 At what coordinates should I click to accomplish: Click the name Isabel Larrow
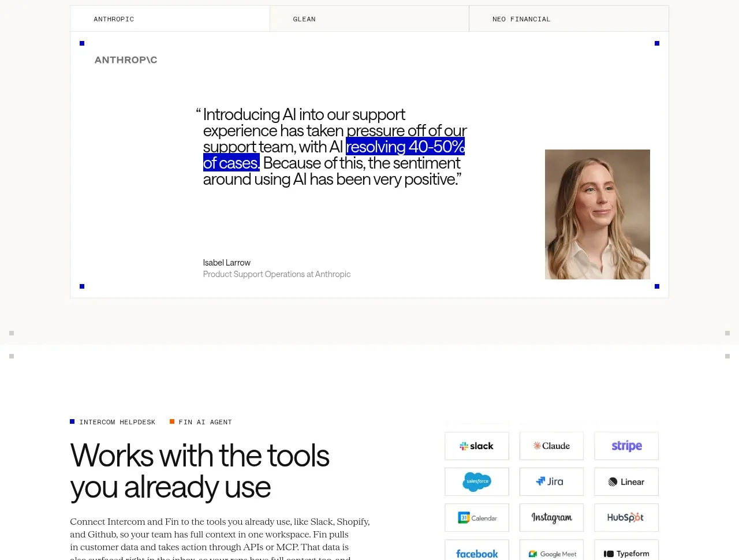coord(227,263)
